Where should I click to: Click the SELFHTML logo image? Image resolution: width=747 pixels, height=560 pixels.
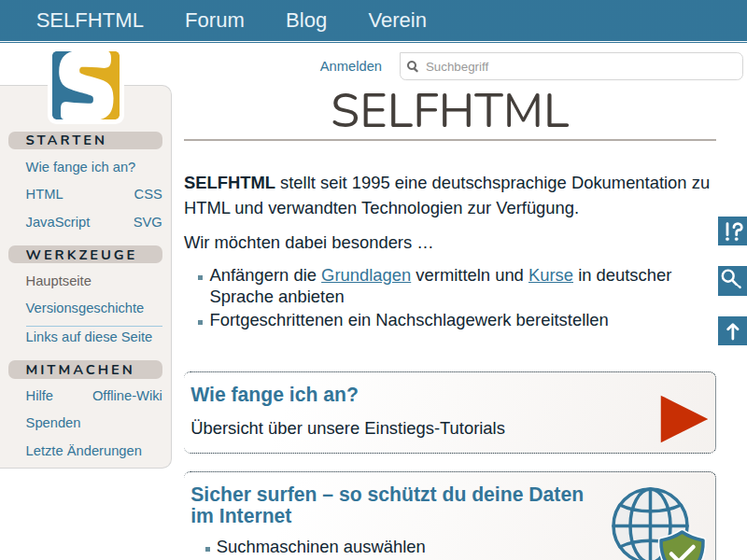86,86
